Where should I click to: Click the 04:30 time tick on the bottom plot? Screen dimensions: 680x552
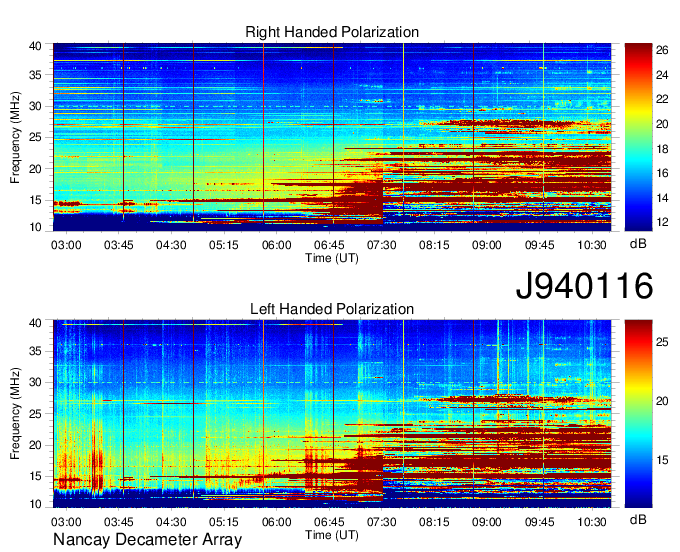[x=171, y=522]
